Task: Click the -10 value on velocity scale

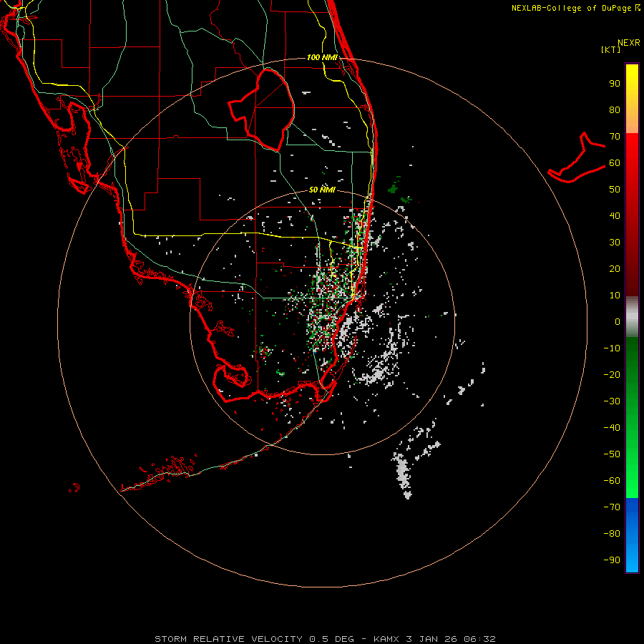Action: point(612,348)
